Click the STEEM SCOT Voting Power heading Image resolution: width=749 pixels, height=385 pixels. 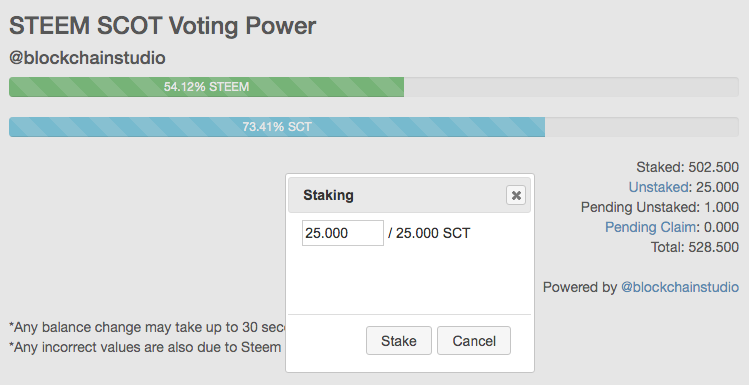click(x=162, y=25)
